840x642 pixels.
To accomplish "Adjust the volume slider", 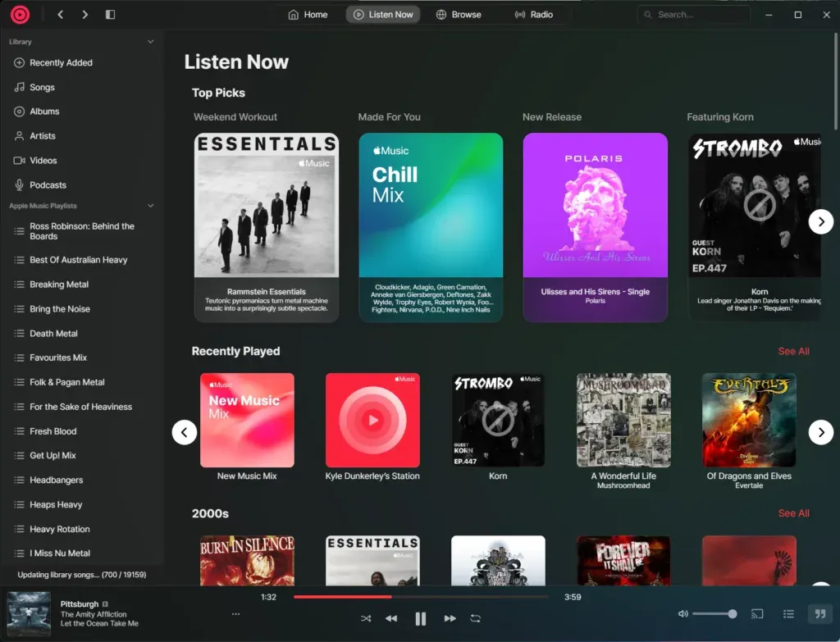I will 714,614.
